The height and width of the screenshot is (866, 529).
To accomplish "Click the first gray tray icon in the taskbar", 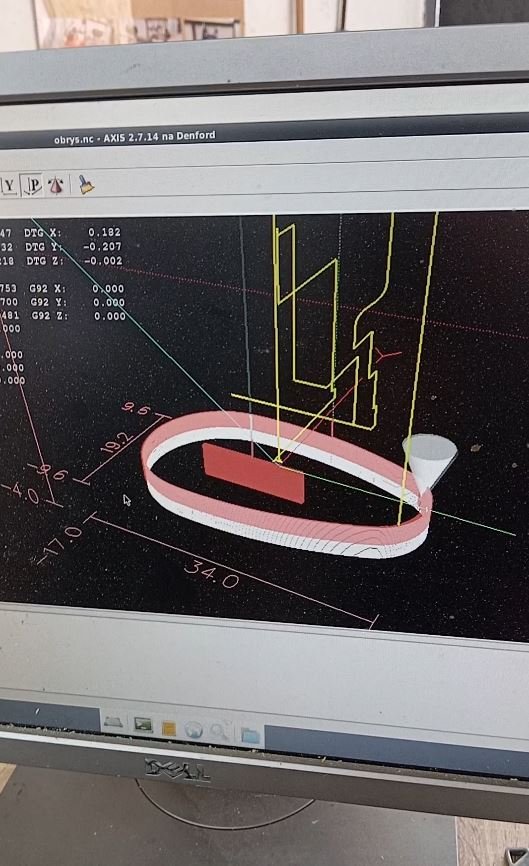I will point(113,722).
